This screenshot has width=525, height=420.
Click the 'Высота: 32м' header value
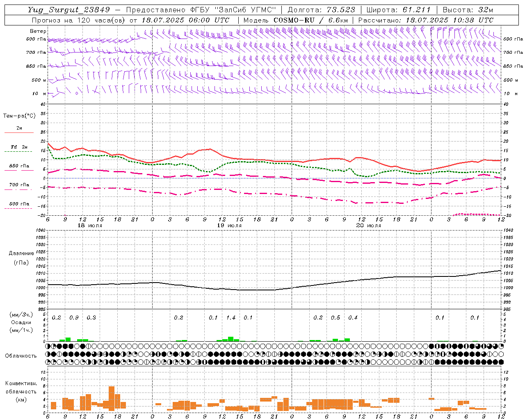click(468, 10)
